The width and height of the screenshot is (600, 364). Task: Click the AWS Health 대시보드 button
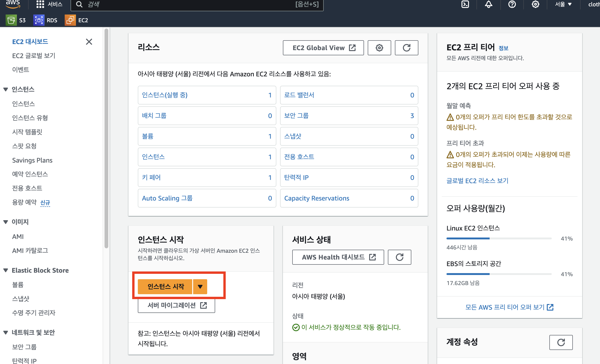point(338,257)
